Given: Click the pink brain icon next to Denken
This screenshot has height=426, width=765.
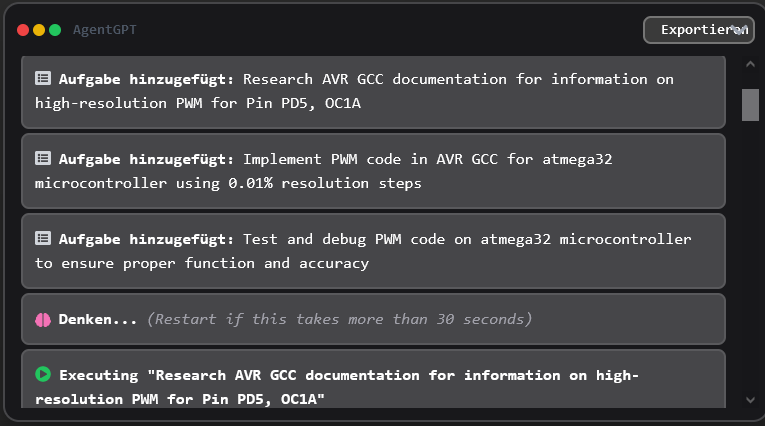Looking at the screenshot, I should point(43,320).
